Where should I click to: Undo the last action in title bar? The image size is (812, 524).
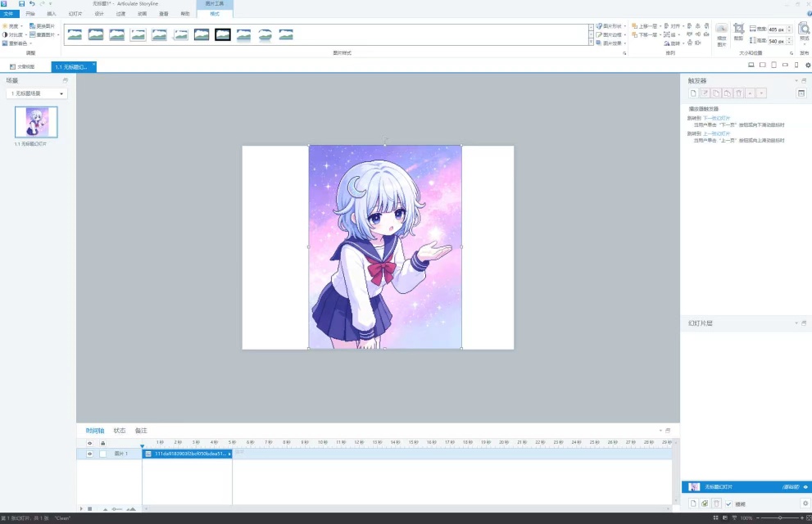pyautogui.click(x=32, y=3)
